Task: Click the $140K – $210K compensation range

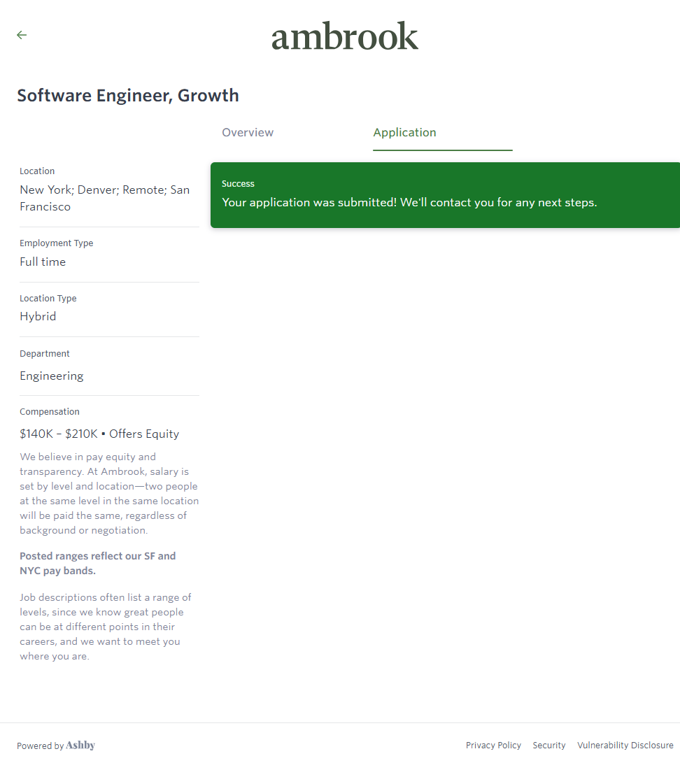Action: click(59, 434)
